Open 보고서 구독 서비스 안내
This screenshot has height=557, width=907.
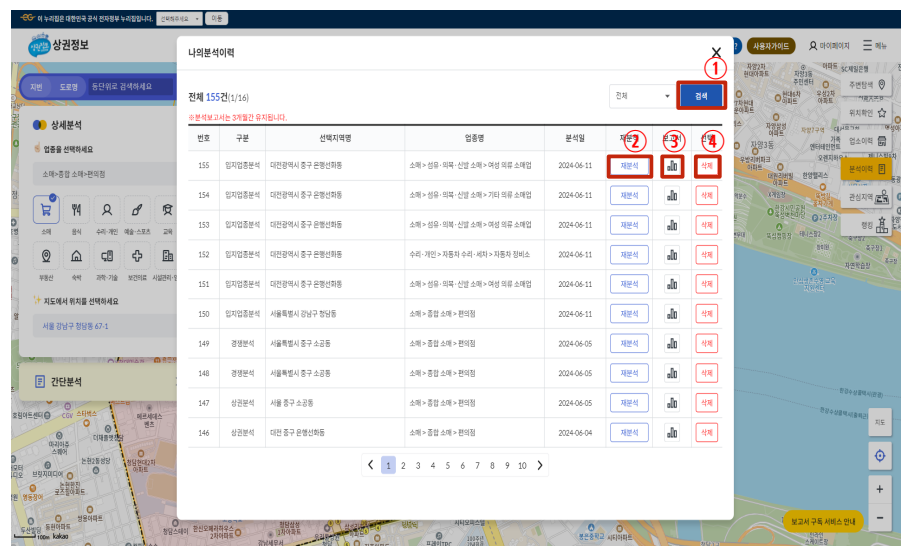tap(823, 521)
